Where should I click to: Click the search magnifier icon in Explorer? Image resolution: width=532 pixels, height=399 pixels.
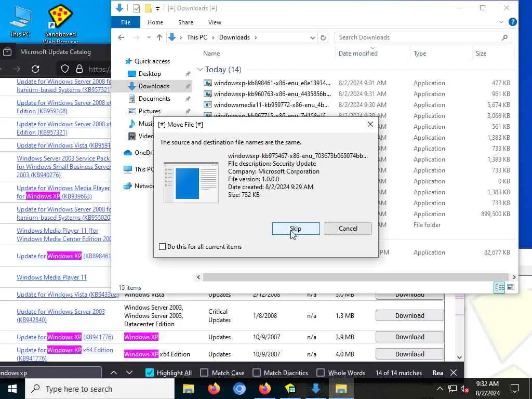coord(504,37)
